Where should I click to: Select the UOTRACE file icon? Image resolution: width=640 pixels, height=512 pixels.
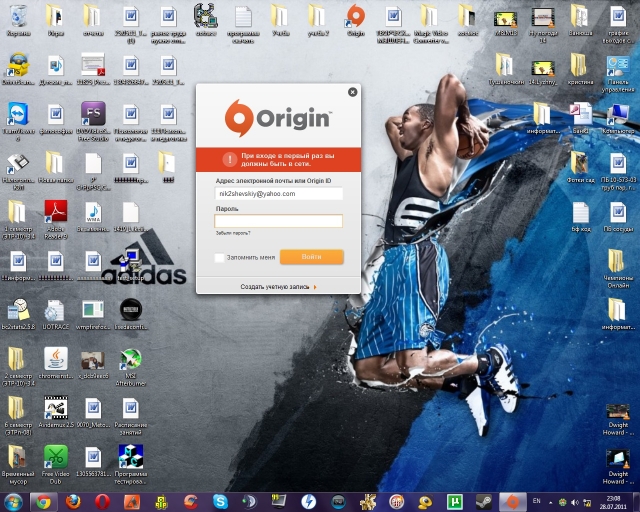tap(56, 314)
